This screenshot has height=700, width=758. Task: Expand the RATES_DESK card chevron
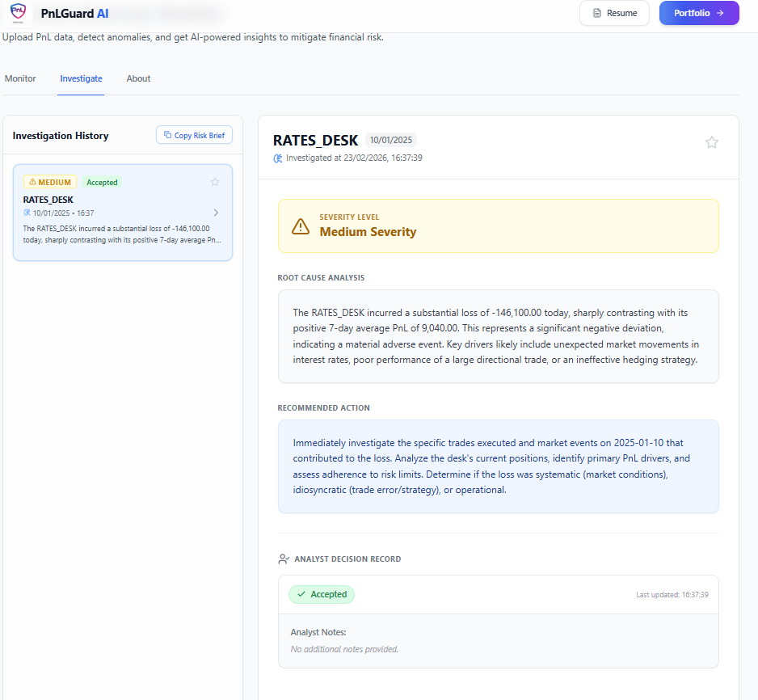[x=216, y=213]
